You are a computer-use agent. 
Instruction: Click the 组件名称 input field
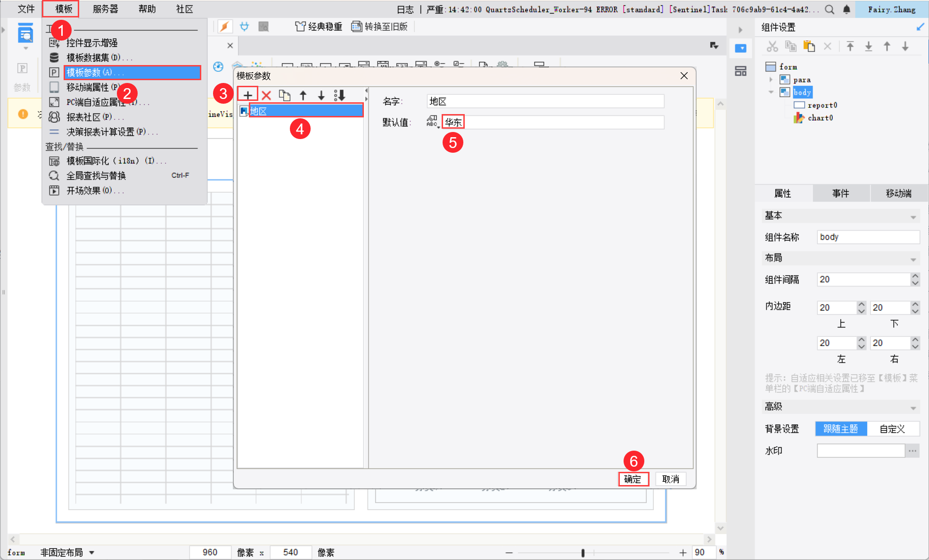tap(868, 237)
